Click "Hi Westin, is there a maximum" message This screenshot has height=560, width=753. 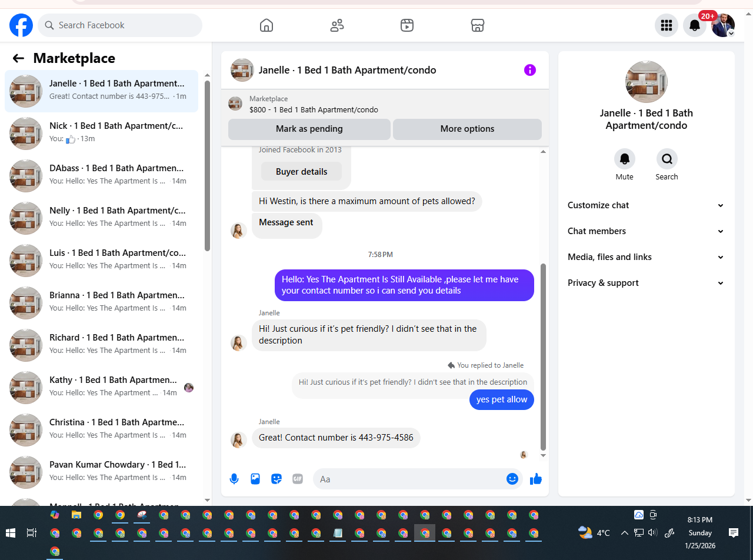pos(367,201)
